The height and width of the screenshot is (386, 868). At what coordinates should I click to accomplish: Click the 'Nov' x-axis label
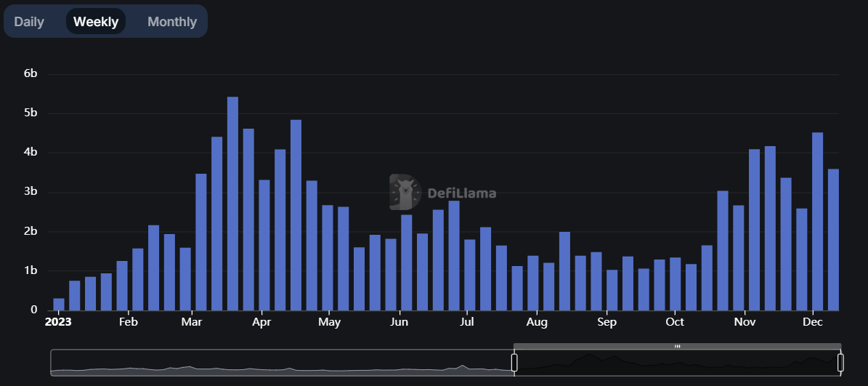(x=745, y=322)
